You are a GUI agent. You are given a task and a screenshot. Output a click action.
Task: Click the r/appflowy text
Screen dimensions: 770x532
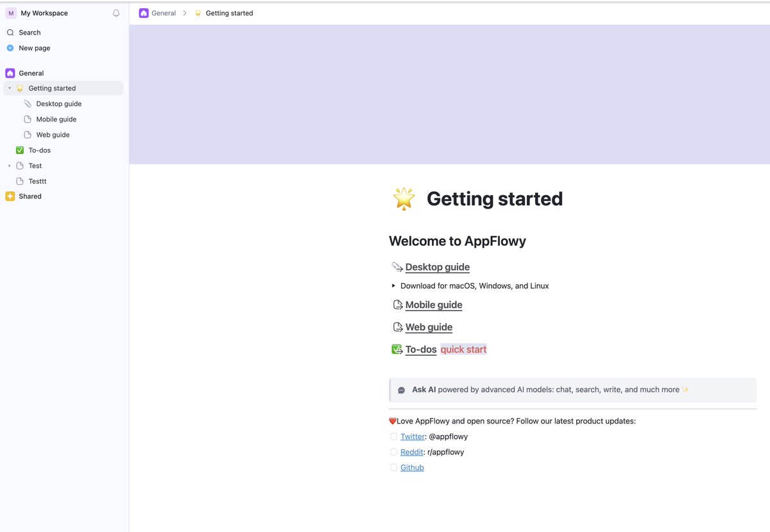[x=445, y=452]
